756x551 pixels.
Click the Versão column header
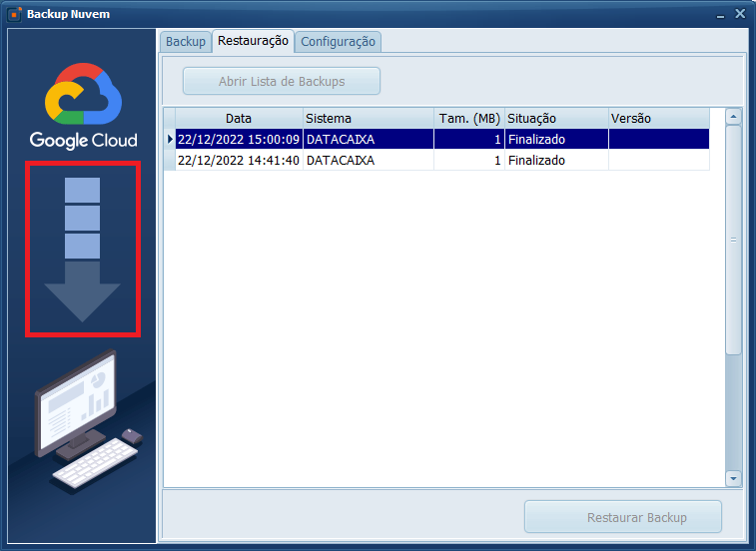coord(658,119)
